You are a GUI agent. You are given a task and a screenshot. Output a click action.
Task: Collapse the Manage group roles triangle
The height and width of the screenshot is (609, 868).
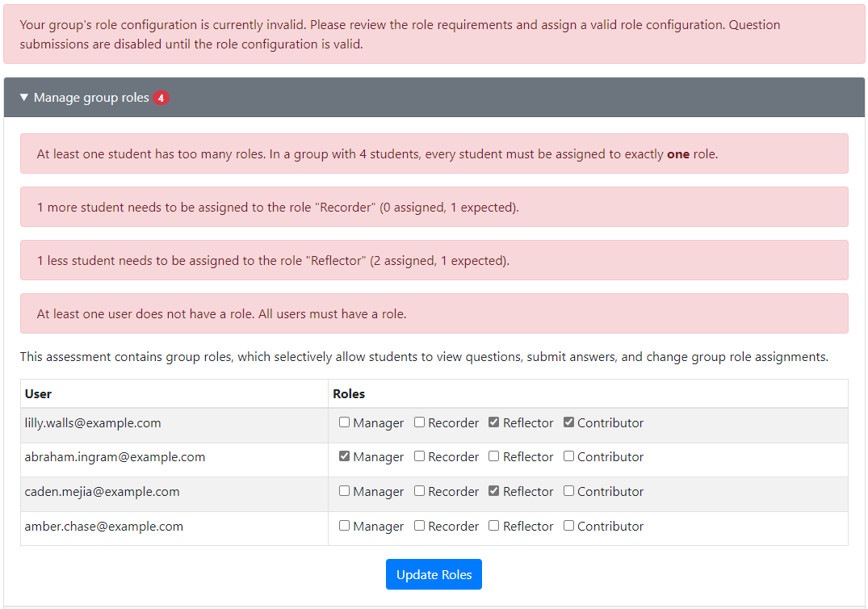click(x=23, y=98)
